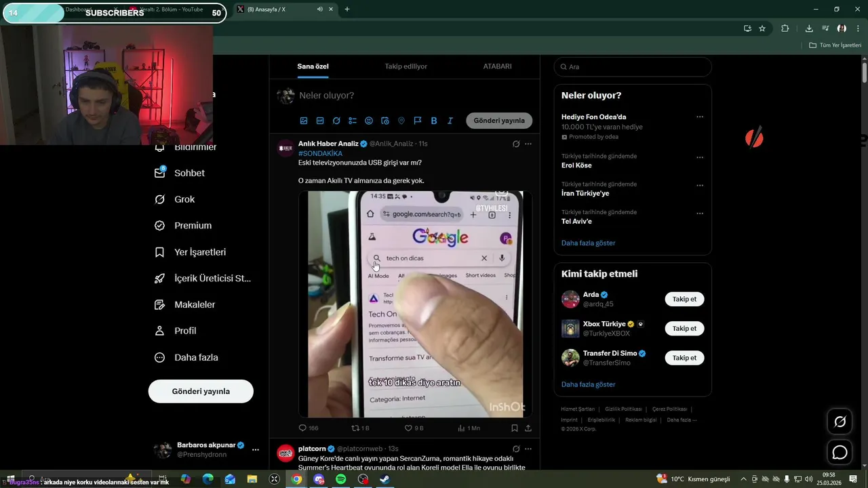Image resolution: width=868 pixels, height=488 pixels.
Task: Play the phone Google search video
Action: tap(415, 304)
